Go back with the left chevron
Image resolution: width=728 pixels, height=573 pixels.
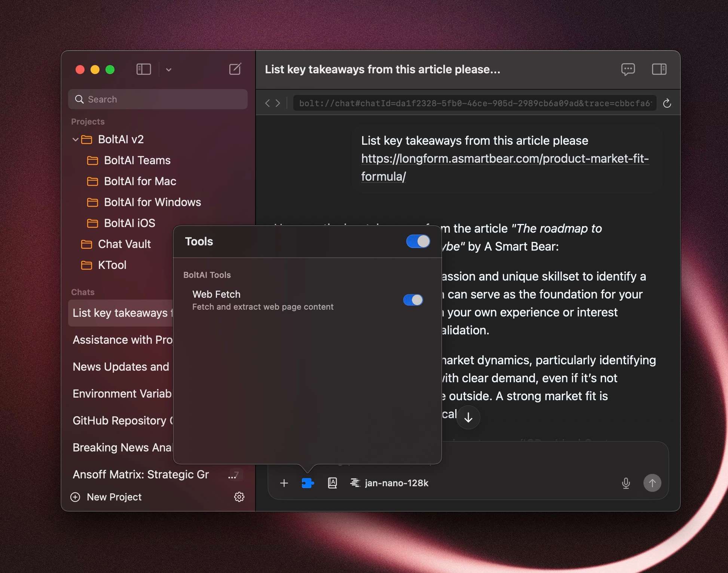[267, 103]
